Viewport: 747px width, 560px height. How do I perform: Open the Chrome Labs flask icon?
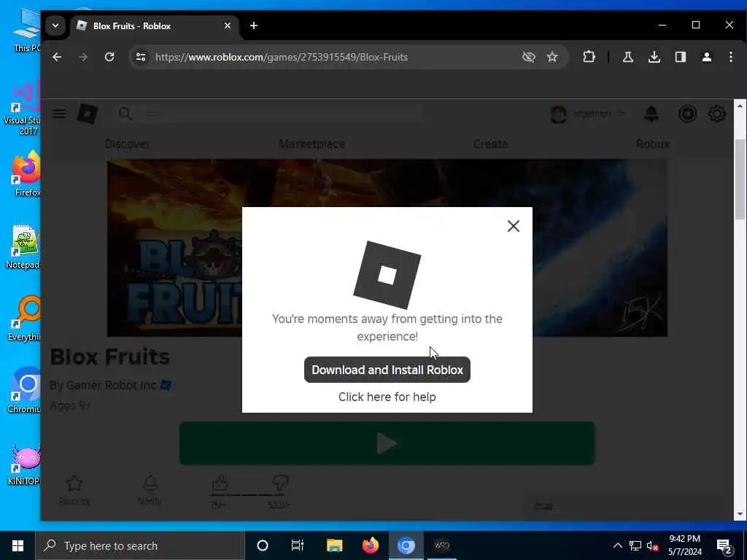tap(628, 57)
